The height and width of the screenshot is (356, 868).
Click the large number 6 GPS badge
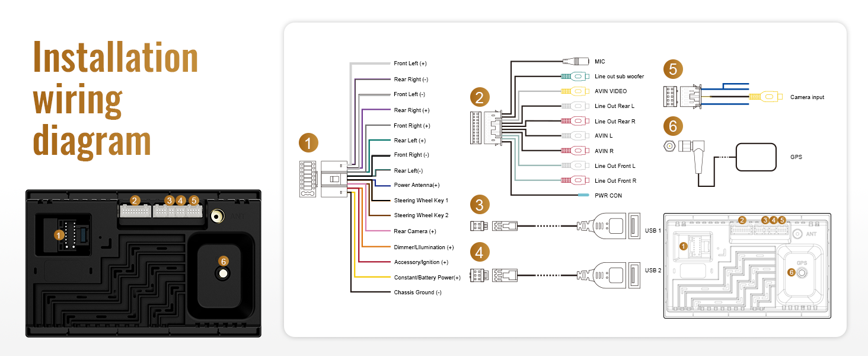(672, 125)
